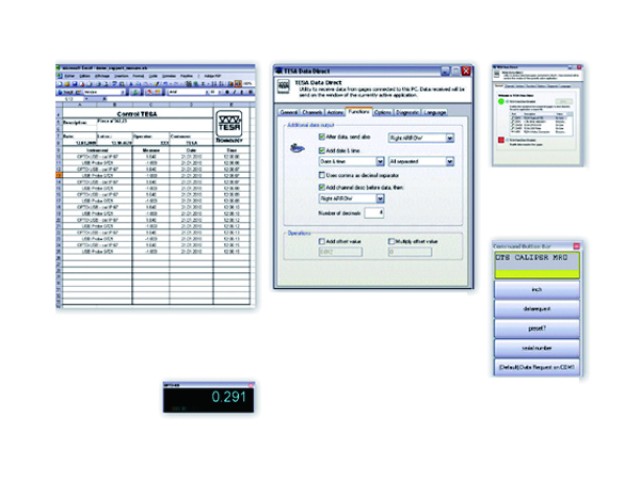This screenshot has width=640, height=480.
Task: Switch to the Channels tab
Action: tap(312, 112)
